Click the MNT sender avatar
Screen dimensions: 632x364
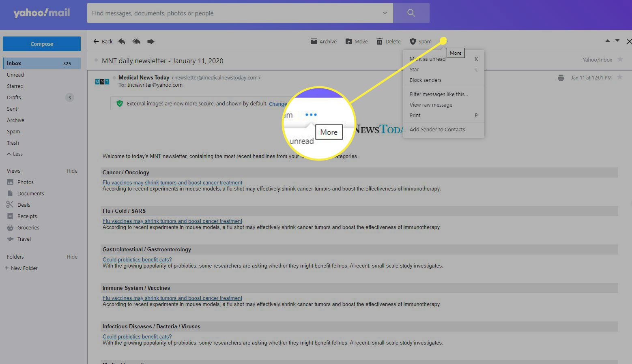(x=102, y=81)
